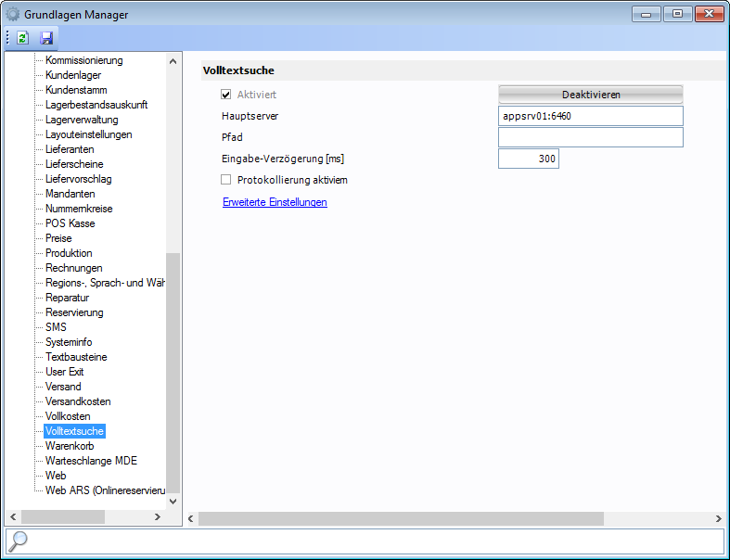Click the save floppy disk icon
The width and height of the screenshot is (730, 560).
tap(46, 38)
